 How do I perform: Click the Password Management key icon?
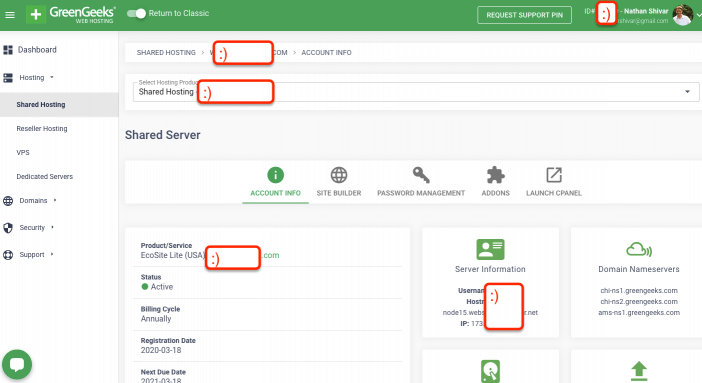[421, 175]
